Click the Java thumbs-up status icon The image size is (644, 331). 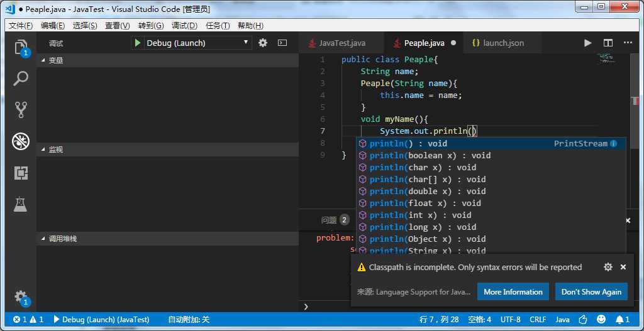pyautogui.click(x=582, y=319)
